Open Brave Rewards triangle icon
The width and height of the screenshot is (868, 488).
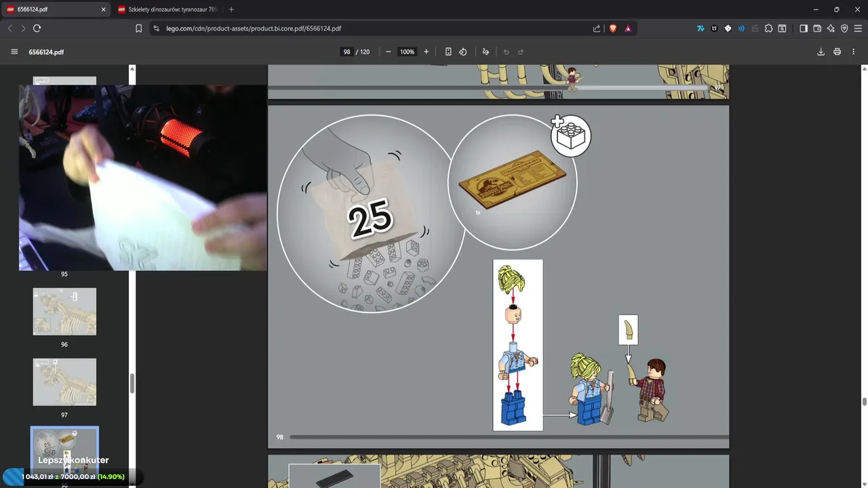coord(628,28)
